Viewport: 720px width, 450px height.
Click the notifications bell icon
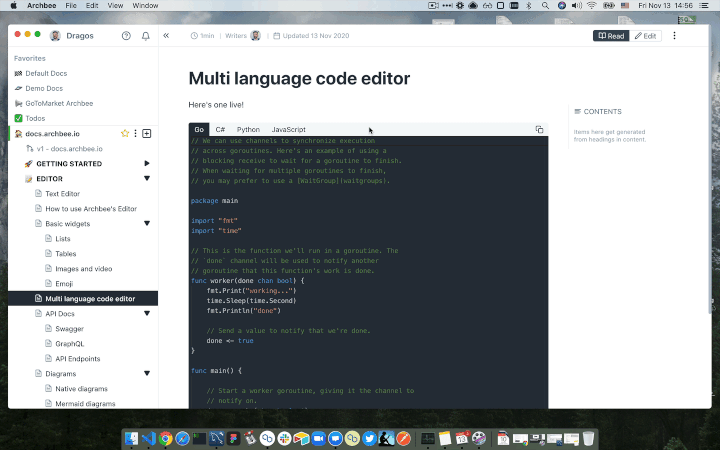click(x=146, y=36)
